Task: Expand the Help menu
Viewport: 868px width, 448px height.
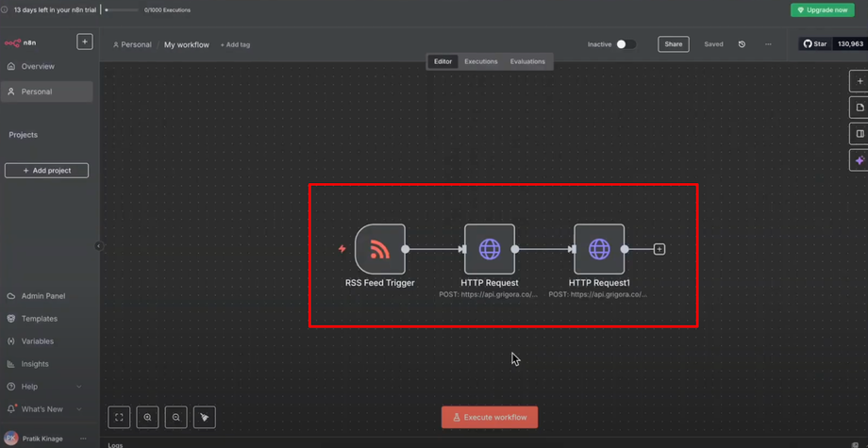Action: [x=44, y=387]
